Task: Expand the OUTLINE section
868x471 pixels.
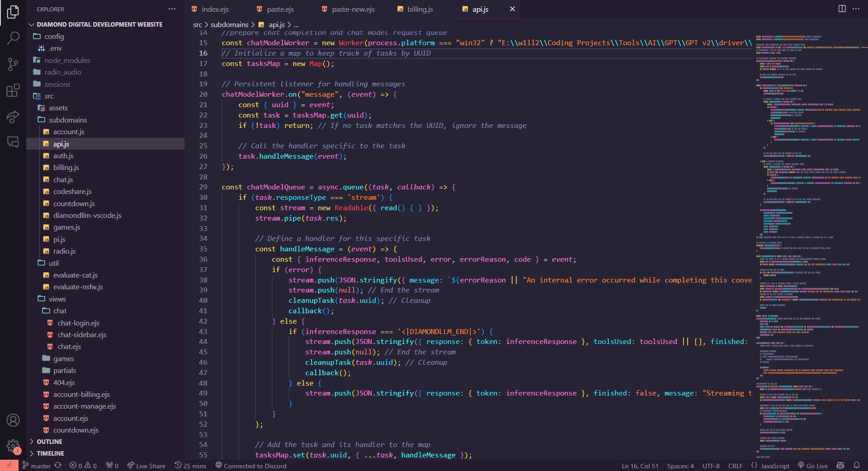Action: pyautogui.click(x=49, y=442)
